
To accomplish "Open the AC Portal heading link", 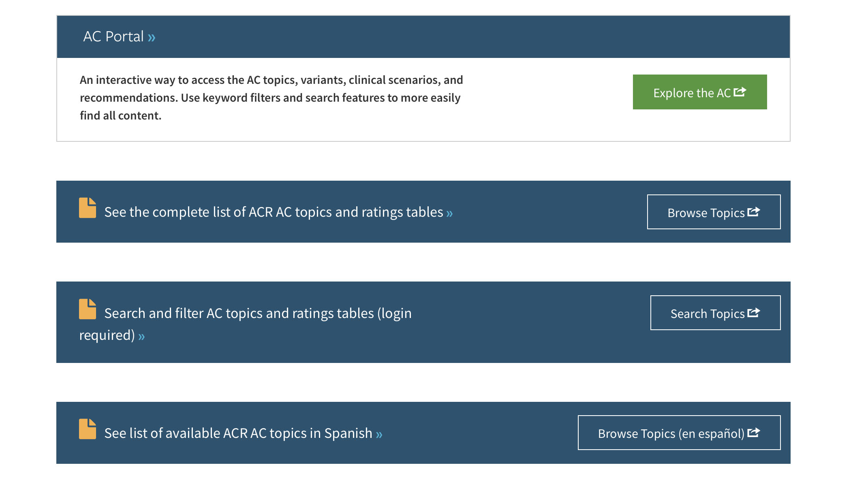I will click(x=119, y=36).
